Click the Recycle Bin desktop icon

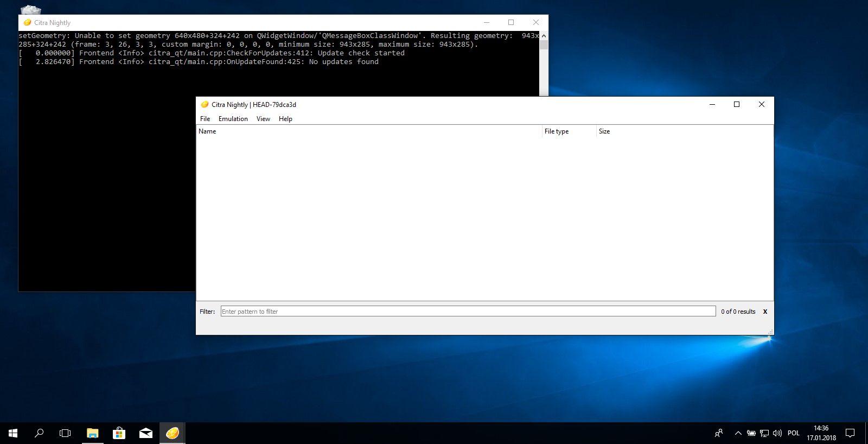pos(30,9)
